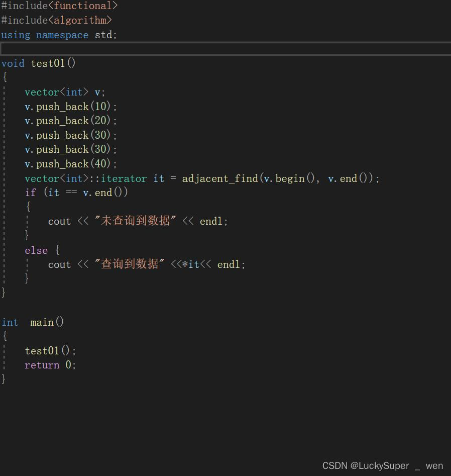Click the std identifier after namespace
Viewport: 451px width, 476px height.
point(103,35)
